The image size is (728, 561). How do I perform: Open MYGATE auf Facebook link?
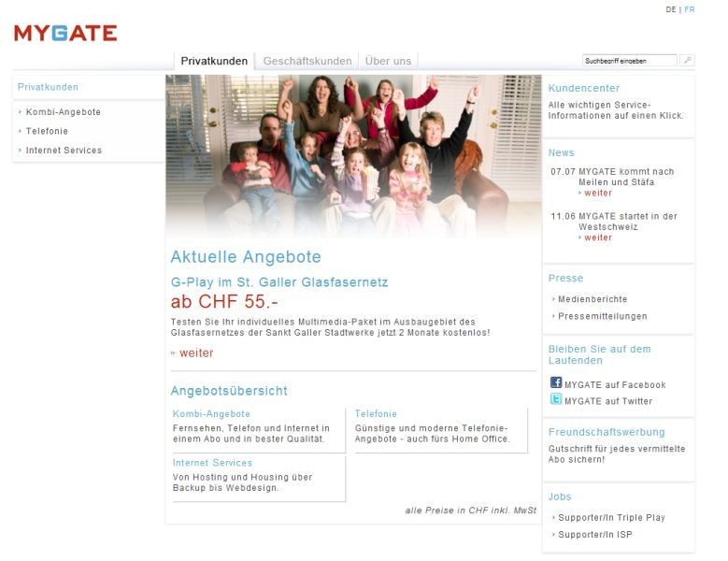[x=615, y=384]
